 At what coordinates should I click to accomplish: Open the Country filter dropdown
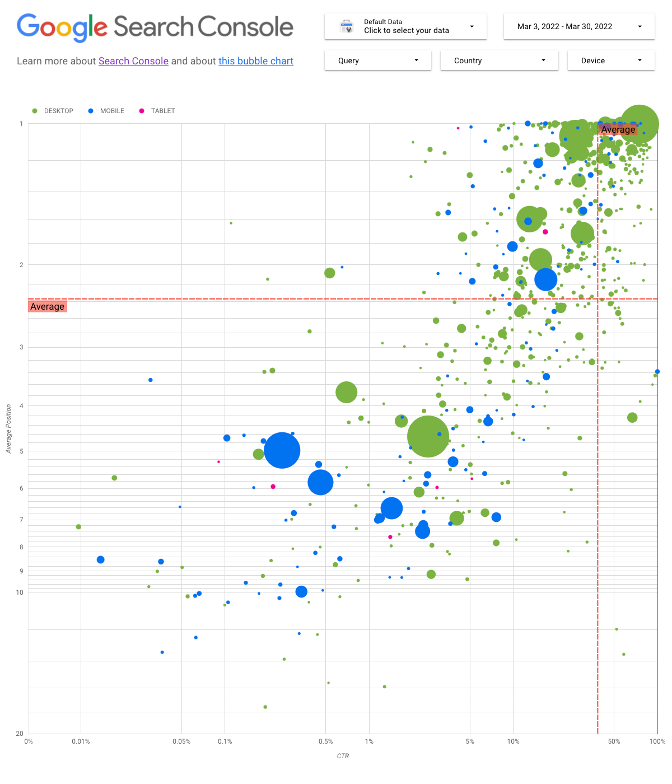click(498, 60)
